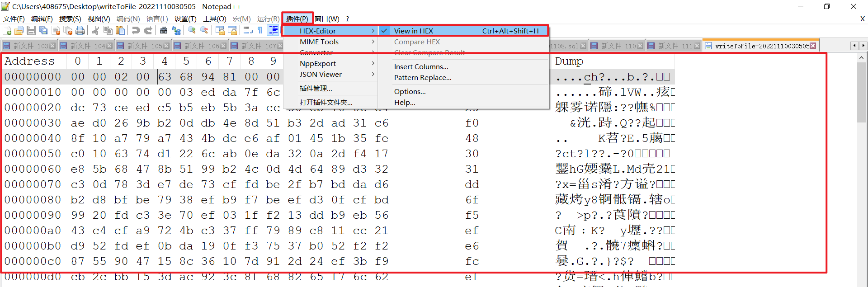This screenshot has height=287, width=868.
Task: Click the Close All documents toolbar icon
Action: click(x=68, y=30)
